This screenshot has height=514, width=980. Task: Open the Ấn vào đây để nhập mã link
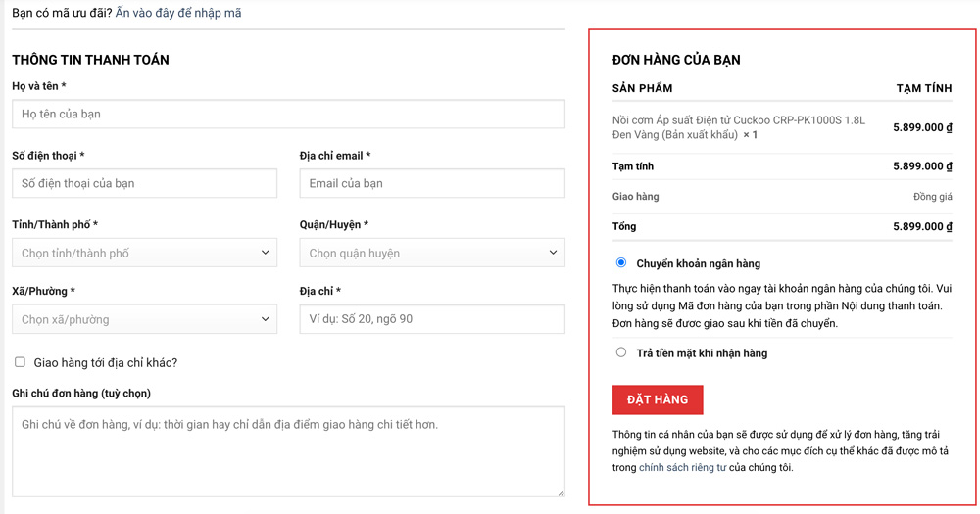point(178,13)
